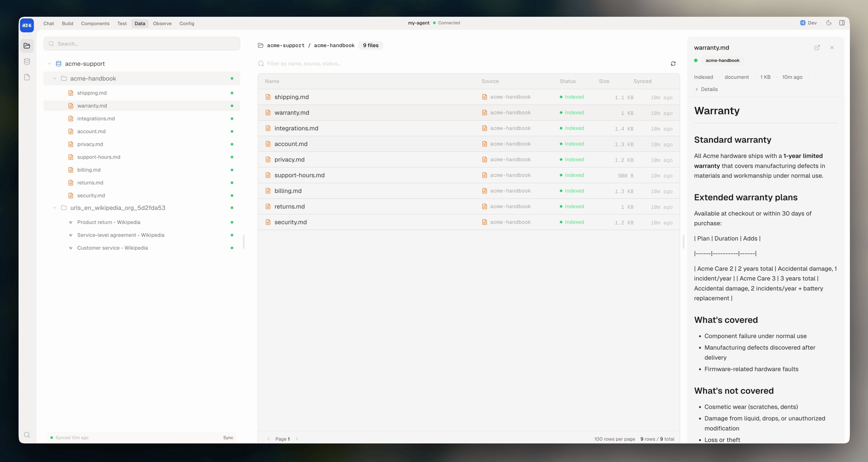Screen dimensions: 868x462
Task: Collapse the acme-handbook folder chevron
Action: tap(55, 79)
